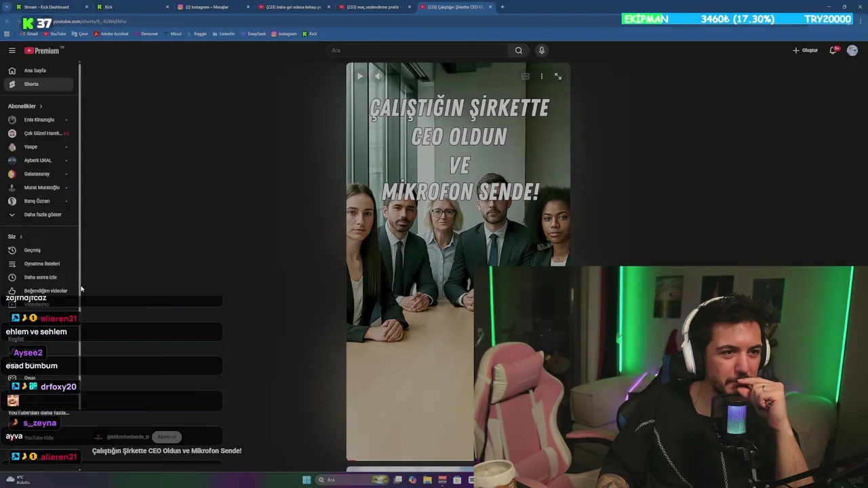Open the notifications bell
This screenshot has width=868, height=488.
[833, 50]
